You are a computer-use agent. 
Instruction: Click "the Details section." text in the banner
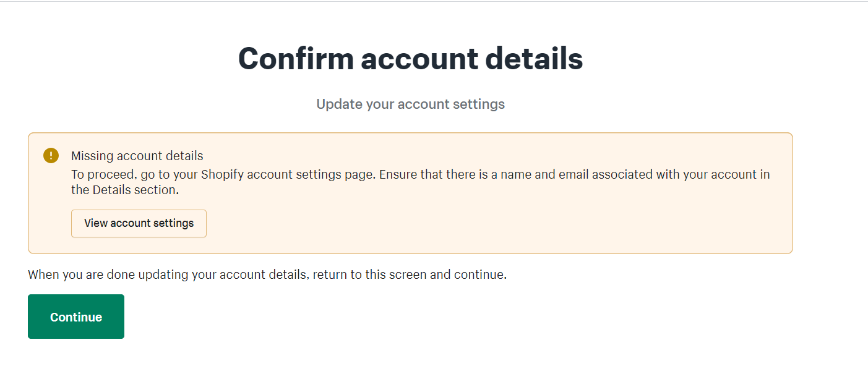(124, 190)
